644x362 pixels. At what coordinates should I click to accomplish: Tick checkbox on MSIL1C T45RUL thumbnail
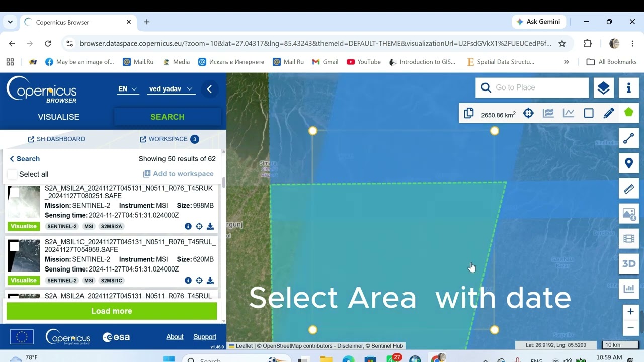(15, 246)
